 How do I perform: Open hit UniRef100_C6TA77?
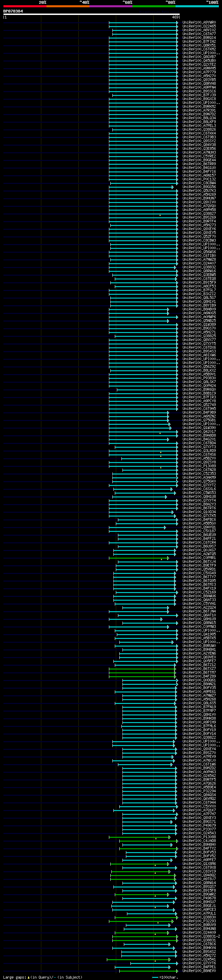click(199, 34)
